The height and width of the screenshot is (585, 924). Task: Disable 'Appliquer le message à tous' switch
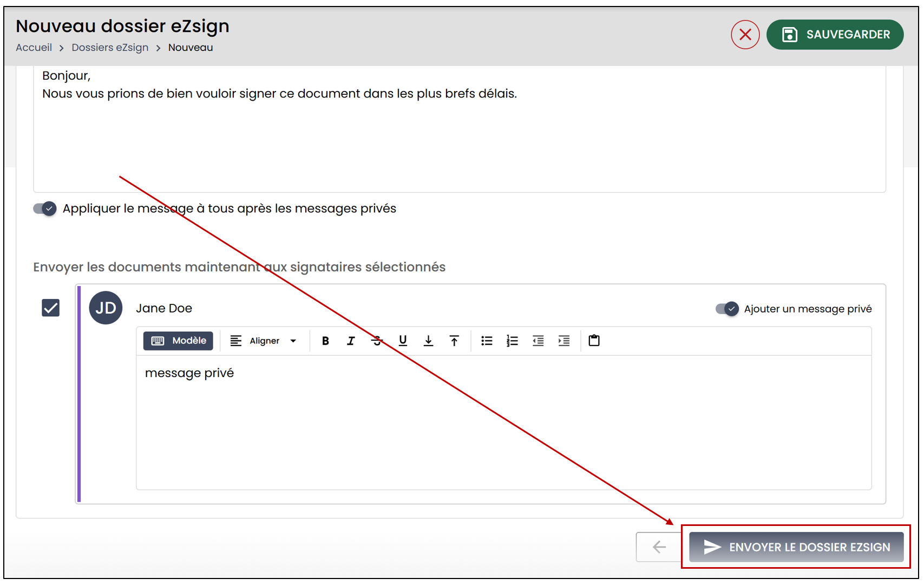pyautogui.click(x=45, y=209)
